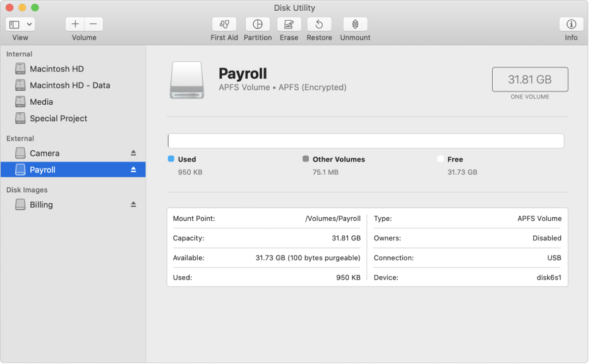The image size is (590, 364).
Task: Click the storage usage bar
Action: [x=366, y=141]
